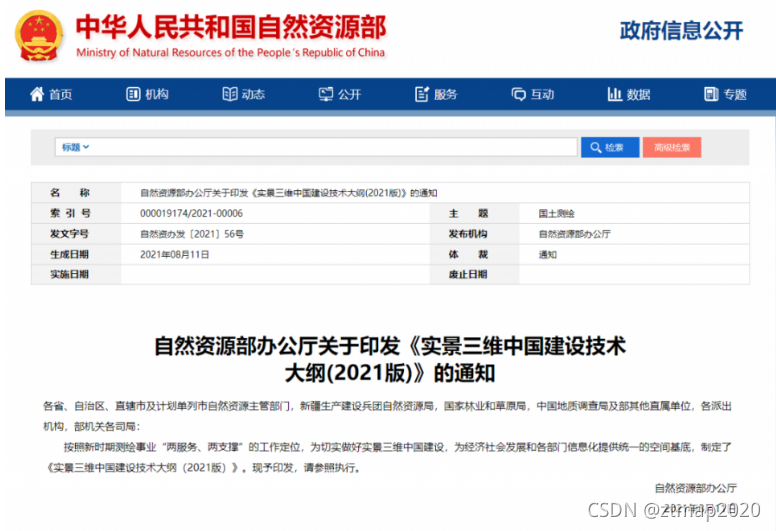Click the 实施日期 row label
The width and height of the screenshot is (776, 531).
(69, 274)
